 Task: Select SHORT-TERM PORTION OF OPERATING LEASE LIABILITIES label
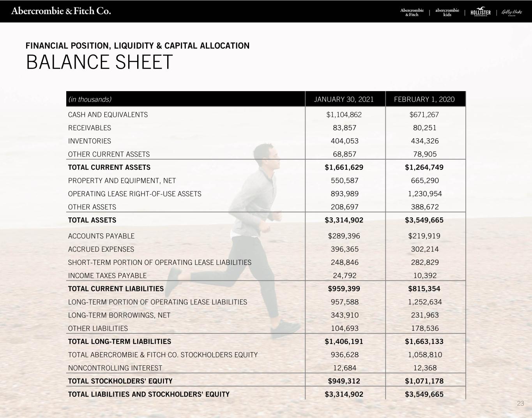pos(160,263)
